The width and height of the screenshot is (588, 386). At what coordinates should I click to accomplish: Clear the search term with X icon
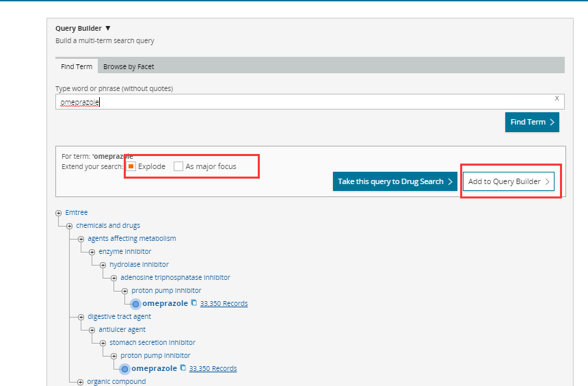(x=557, y=99)
